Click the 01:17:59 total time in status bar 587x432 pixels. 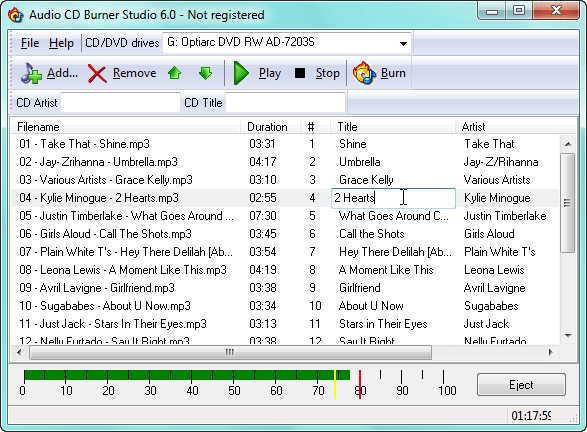coord(531,416)
